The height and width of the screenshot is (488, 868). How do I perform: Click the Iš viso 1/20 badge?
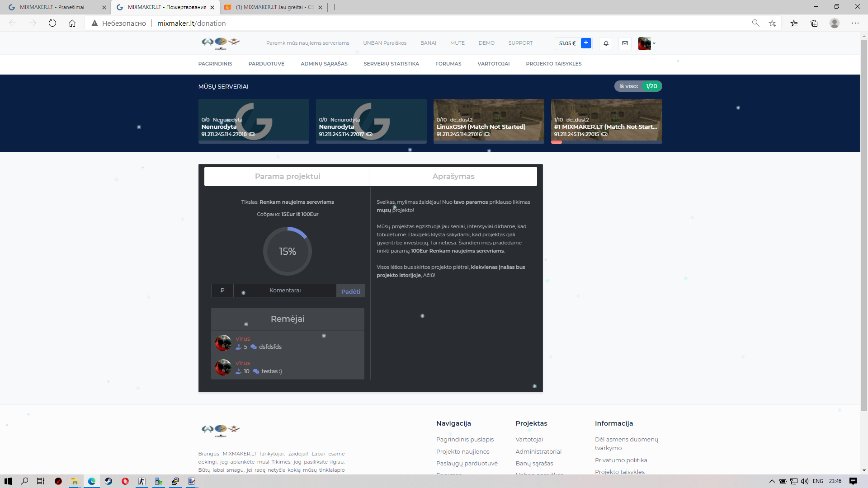click(x=638, y=86)
